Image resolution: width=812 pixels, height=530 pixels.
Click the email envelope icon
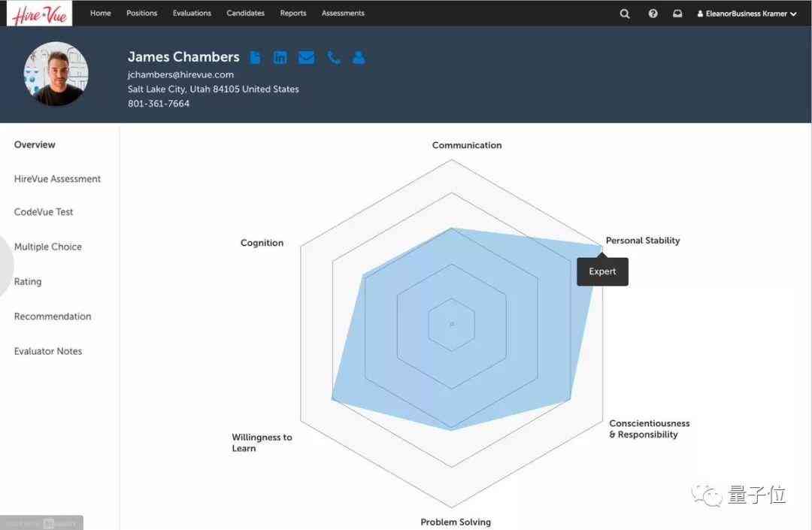[307, 57]
